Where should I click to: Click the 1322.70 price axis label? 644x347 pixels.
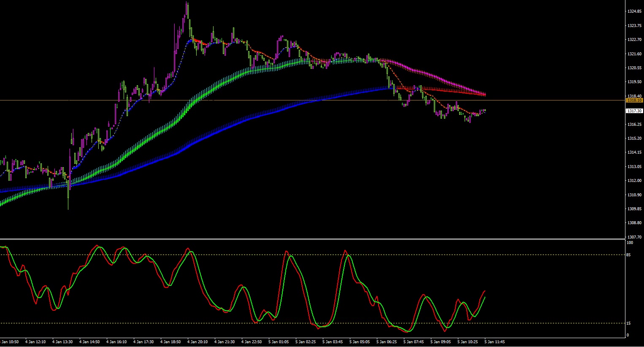pyautogui.click(x=634, y=40)
